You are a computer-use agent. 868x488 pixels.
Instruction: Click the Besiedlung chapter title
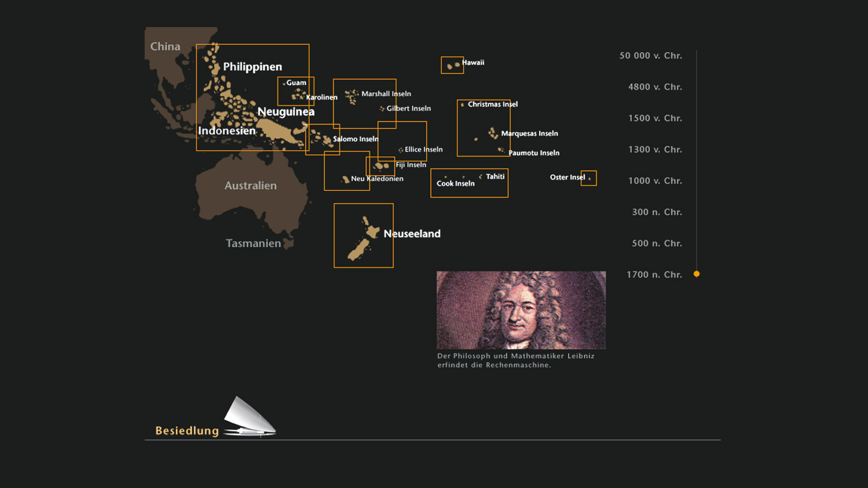[187, 431]
